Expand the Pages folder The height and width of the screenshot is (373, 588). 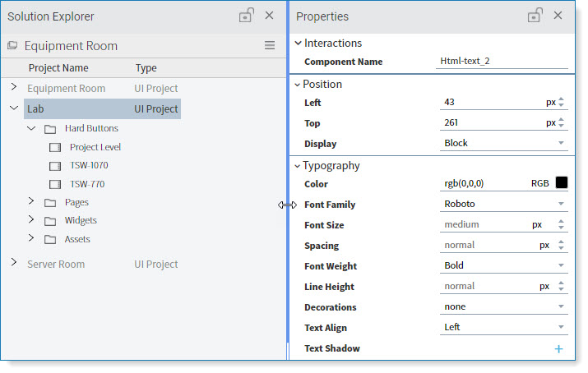pos(31,201)
